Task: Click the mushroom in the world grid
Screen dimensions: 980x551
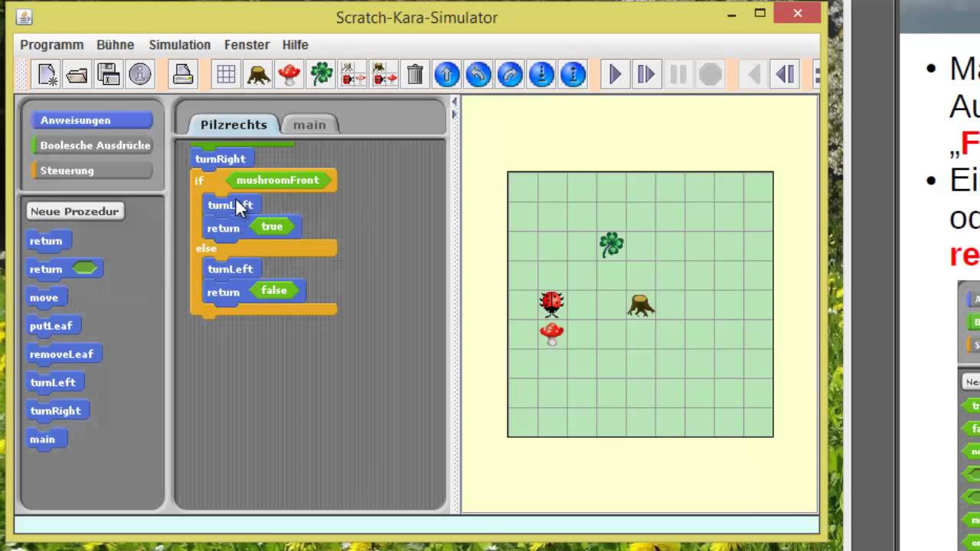Action: point(551,334)
